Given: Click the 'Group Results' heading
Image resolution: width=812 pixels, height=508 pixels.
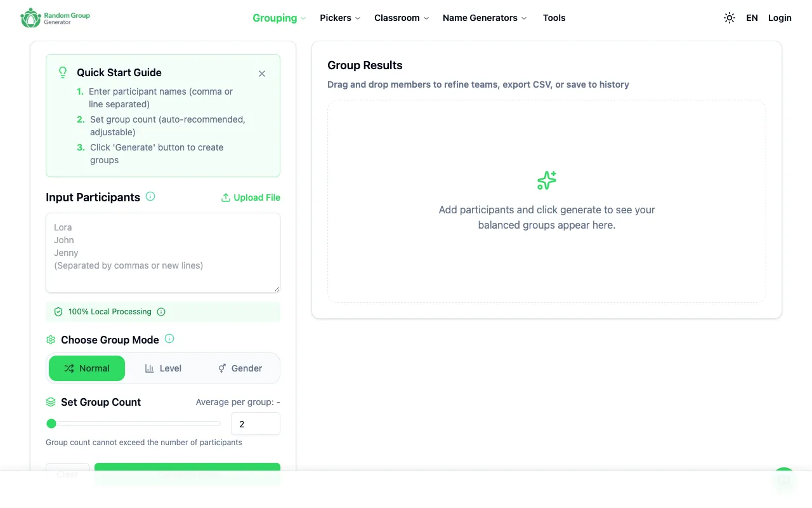Looking at the screenshot, I should point(365,65).
